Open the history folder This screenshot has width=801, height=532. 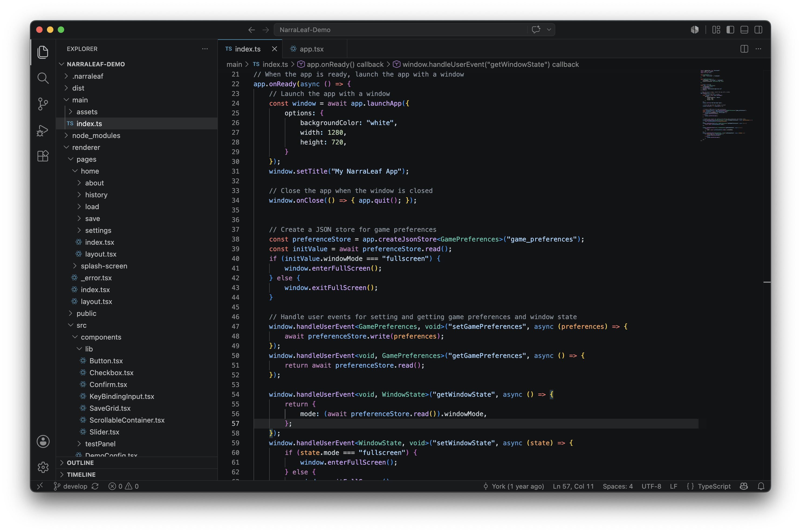click(137, 195)
